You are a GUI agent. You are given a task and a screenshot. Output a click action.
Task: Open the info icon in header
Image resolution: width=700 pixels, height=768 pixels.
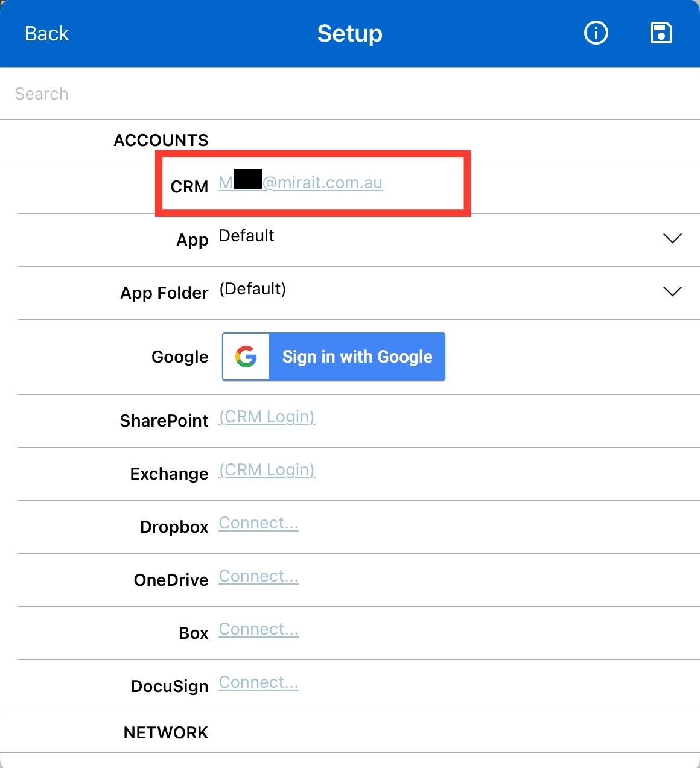click(x=596, y=33)
